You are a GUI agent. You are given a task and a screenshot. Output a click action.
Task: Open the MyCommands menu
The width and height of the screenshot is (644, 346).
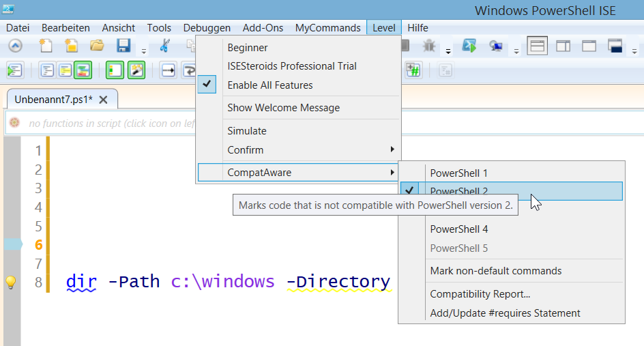[327, 28]
